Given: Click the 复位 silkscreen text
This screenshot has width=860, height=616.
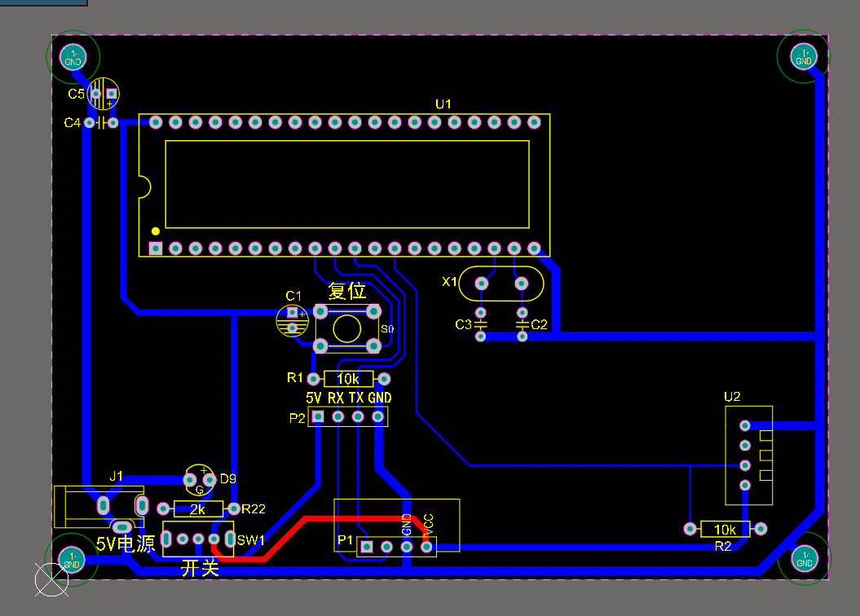Looking at the screenshot, I should click(x=346, y=290).
